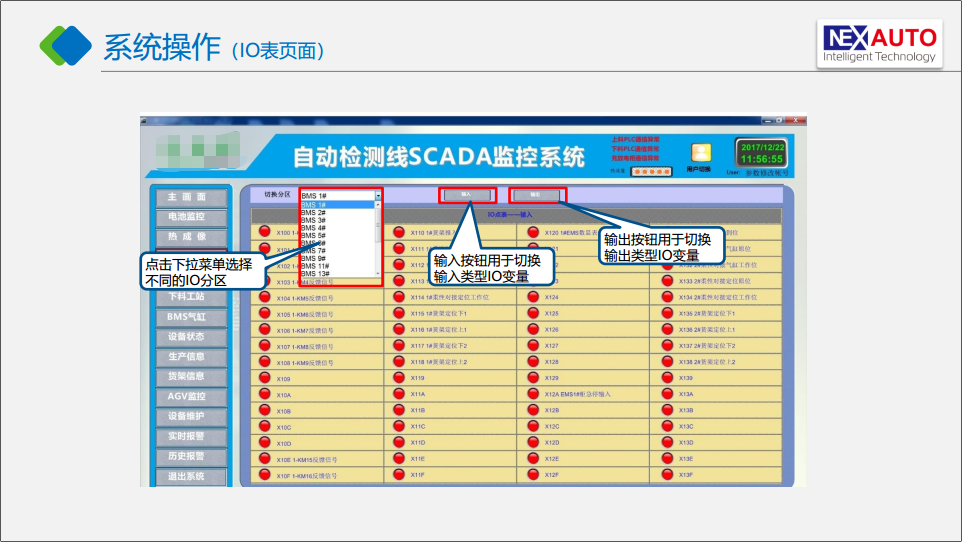The width and height of the screenshot is (962, 542).
Task: Open the 设备状态 equipment status page
Action: coord(191,337)
